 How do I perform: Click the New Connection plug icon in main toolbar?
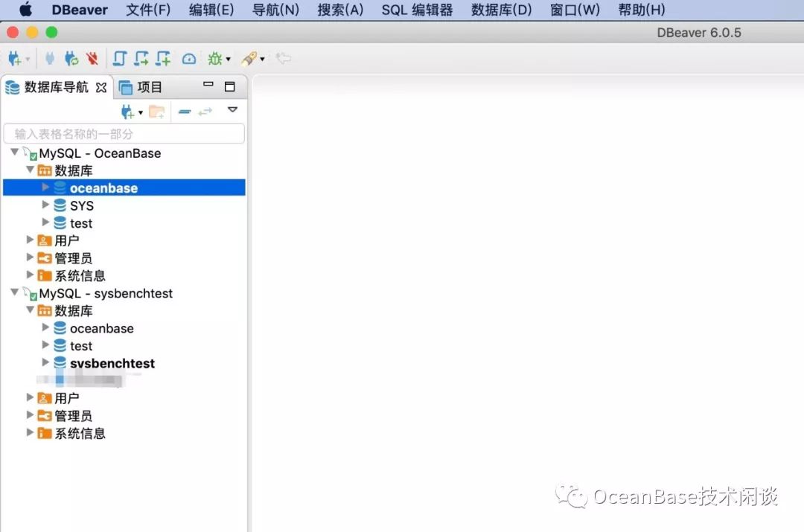pyautogui.click(x=14, y=59)
